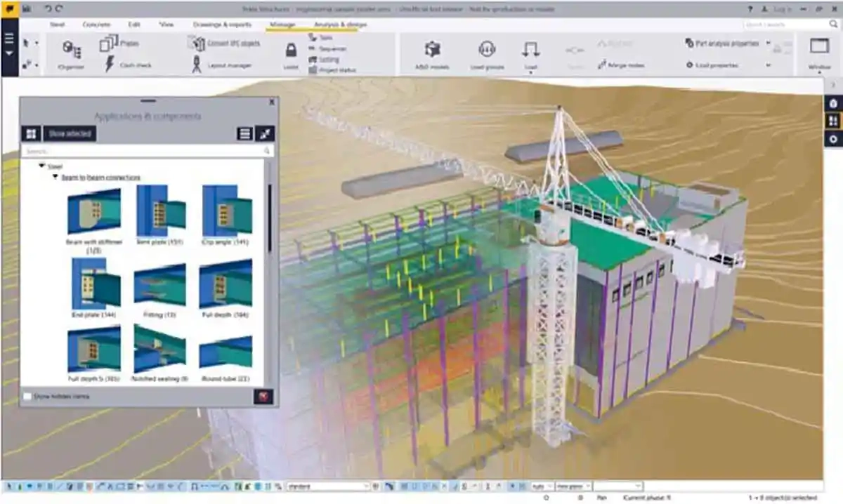
Task: Expand the Load properties chevron
Action: [x=769, y=65]
